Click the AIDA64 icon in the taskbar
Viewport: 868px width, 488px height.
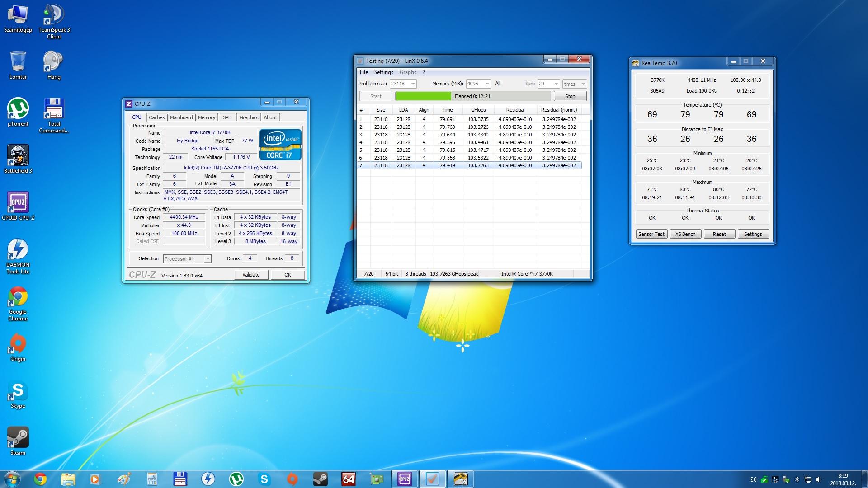click(x=349, y=479)
